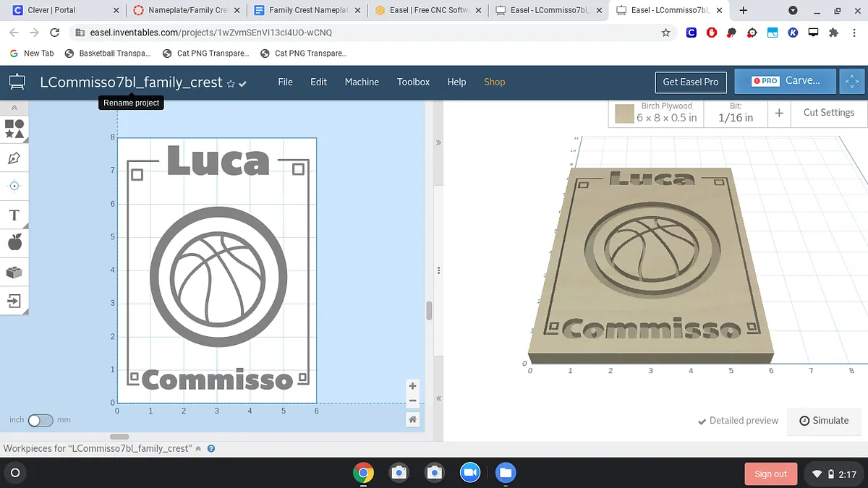Viewport: 868px width, 488px height.
Task: Click the pane divider handle dots
Action: click(438, 270)
